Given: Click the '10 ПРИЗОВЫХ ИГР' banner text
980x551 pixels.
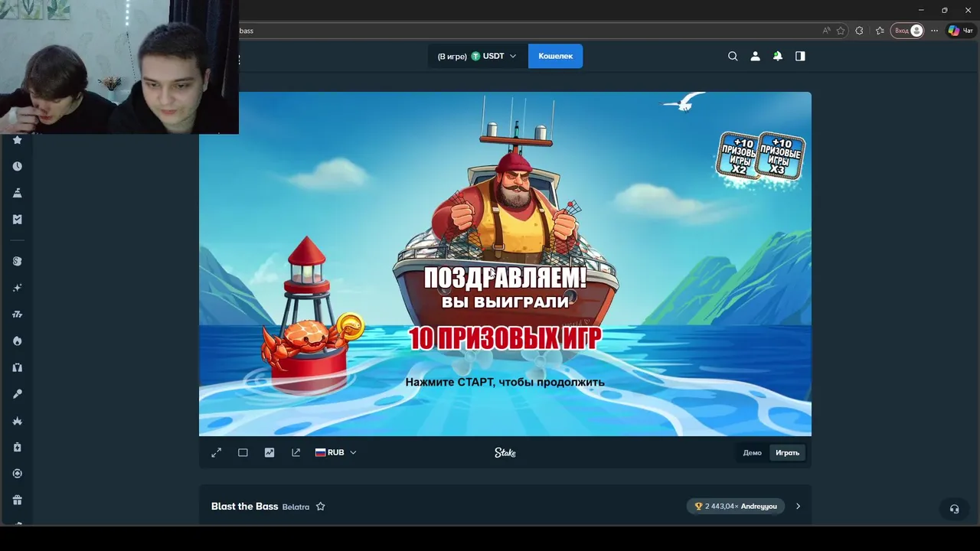Looking at the screenshot, I should [x=505, y=337].
